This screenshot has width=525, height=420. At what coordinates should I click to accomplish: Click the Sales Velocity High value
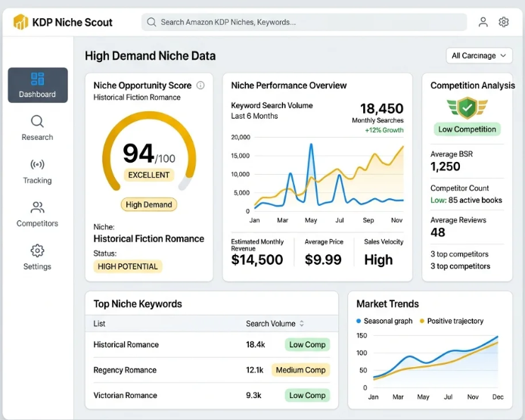click(378, 260)
